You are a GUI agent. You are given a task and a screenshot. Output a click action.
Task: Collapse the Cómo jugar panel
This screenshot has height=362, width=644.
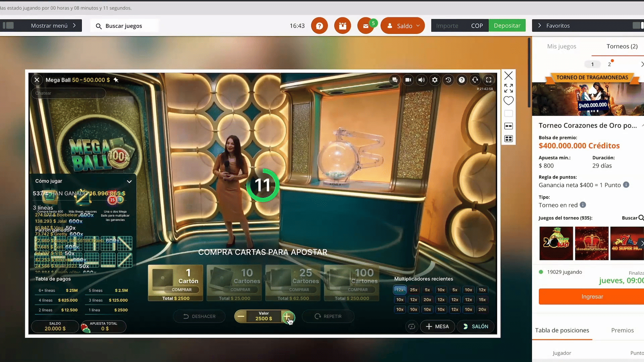click(129, 181)
